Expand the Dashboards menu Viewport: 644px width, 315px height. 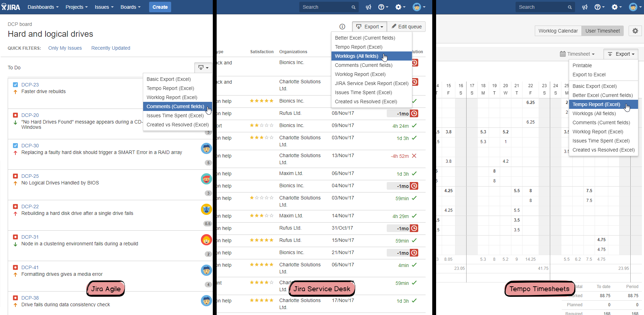(43, 7)
